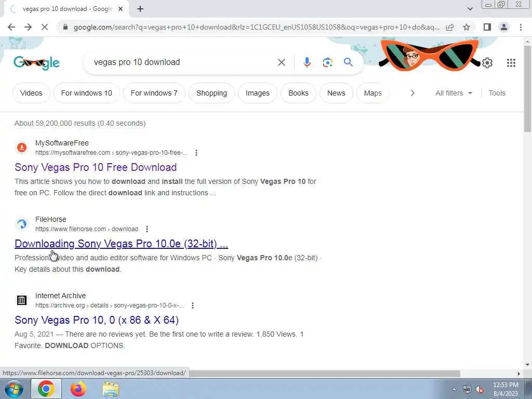Open the Google apps grid
Image resolution: width=532 pixels, height=399 pixels.
point(511,63)
